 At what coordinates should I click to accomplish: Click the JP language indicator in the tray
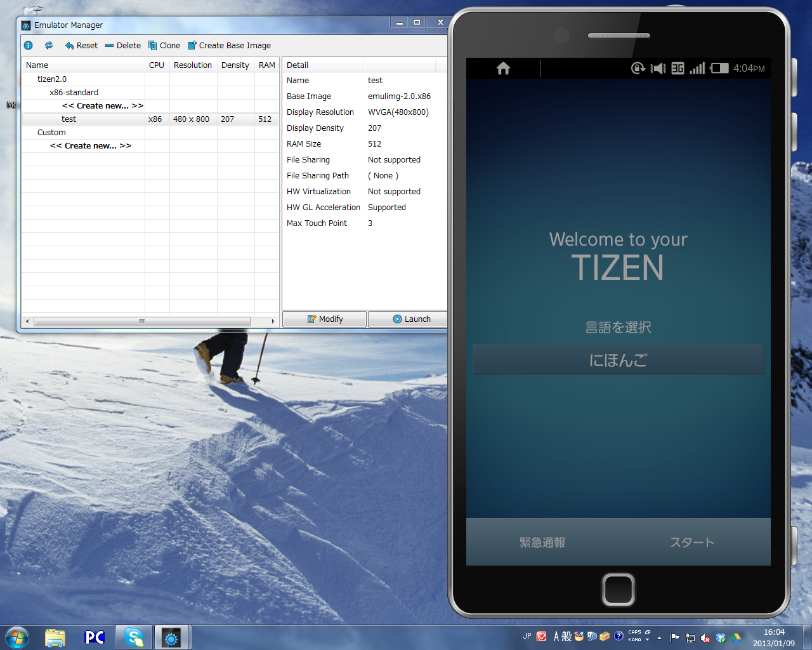click(527, 636)
